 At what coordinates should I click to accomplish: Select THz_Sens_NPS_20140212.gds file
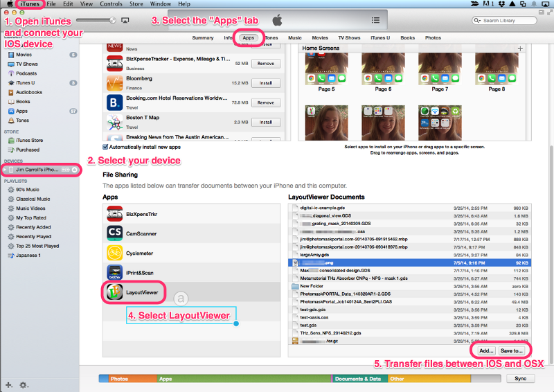click(410, 333)
